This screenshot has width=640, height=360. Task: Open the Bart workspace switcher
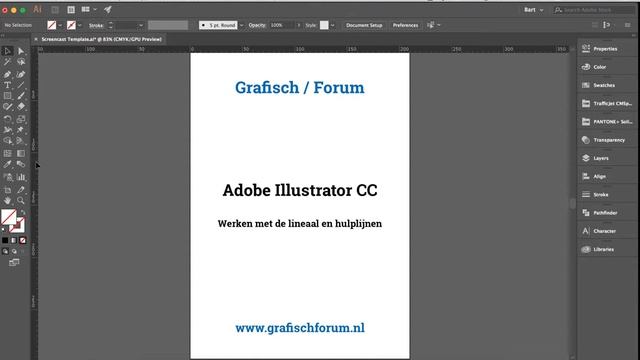tap(533, 10)
